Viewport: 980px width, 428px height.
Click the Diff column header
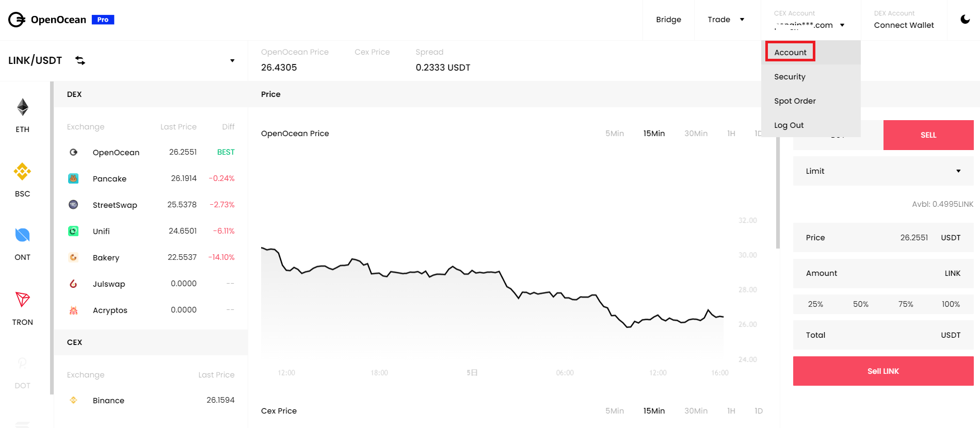click(x=228, y=127)
